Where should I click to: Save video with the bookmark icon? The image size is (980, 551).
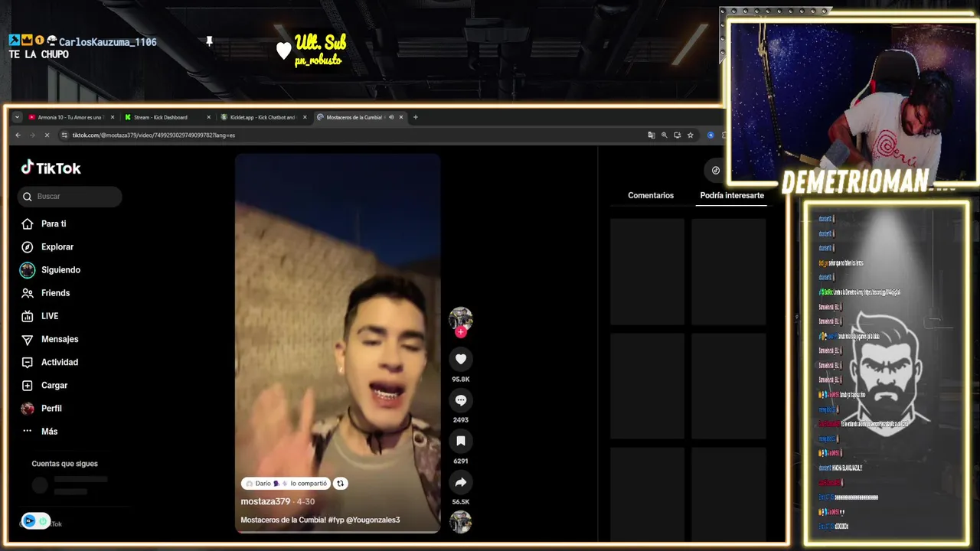point(461,441)
